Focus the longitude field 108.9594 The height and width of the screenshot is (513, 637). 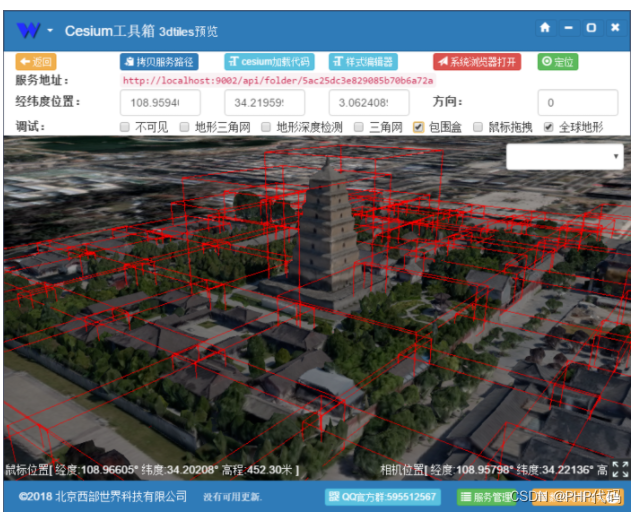pyautogui.click(x=160, y=102)
